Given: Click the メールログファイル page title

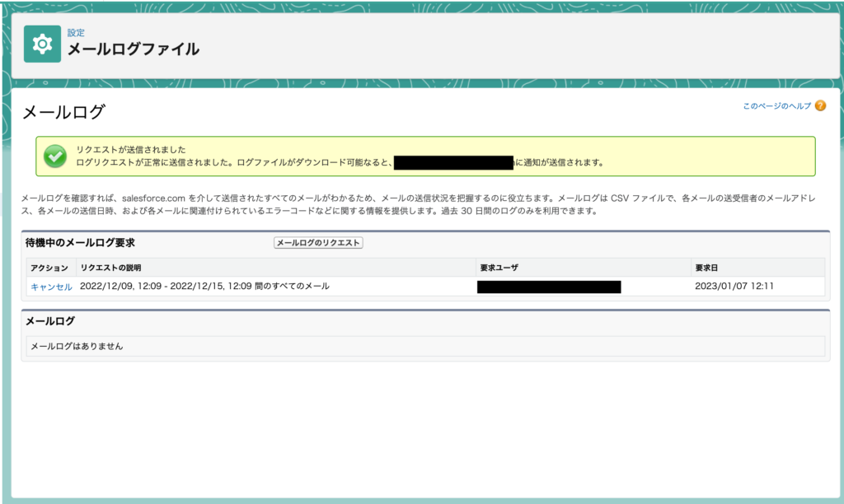Looking at the screenshot, I should coord(133,49).
